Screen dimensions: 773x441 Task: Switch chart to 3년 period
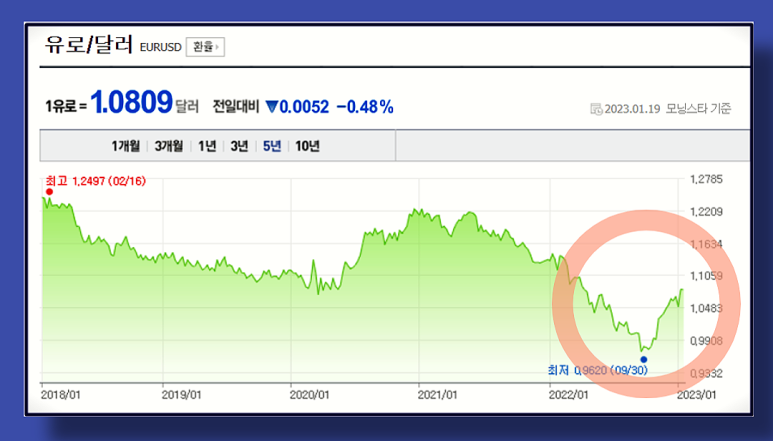point(239,146)
